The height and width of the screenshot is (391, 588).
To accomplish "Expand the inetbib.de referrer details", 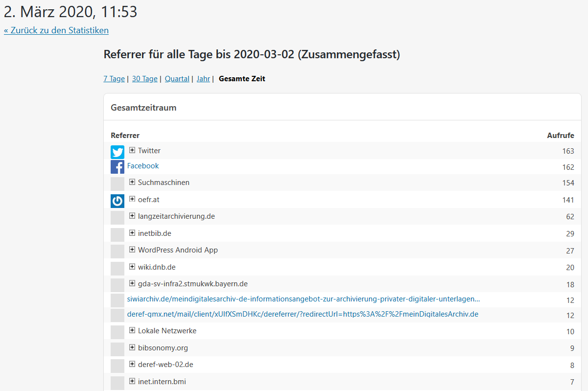I will point(132,233).
